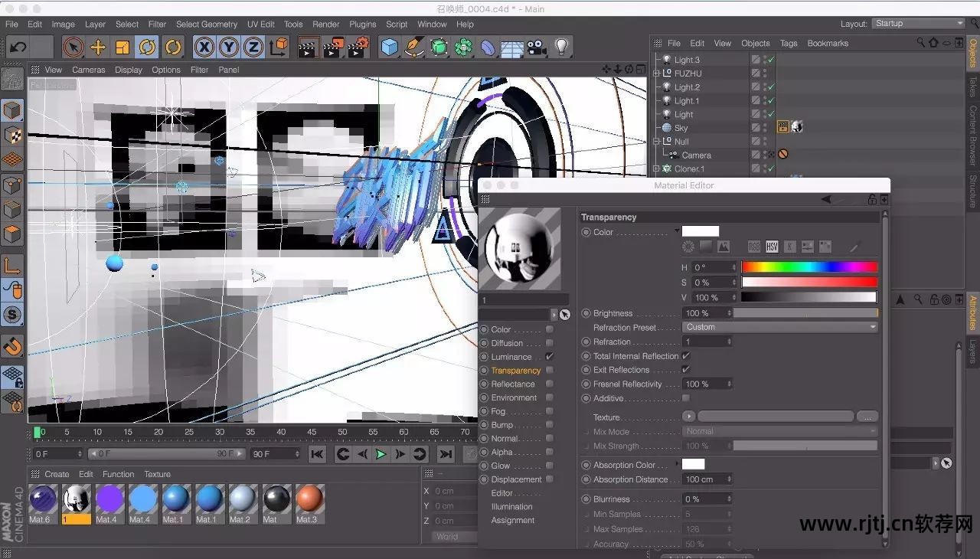
Task: Select the Rotate tool in the top toolbar
Action: click(x=147, y=47)
